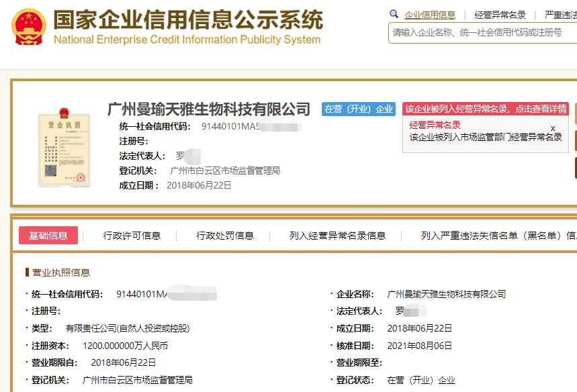The height and width of the screenshot is (392, 577).
Task: Click the search magnifying glass icon
Action: (x=393, y=13)
